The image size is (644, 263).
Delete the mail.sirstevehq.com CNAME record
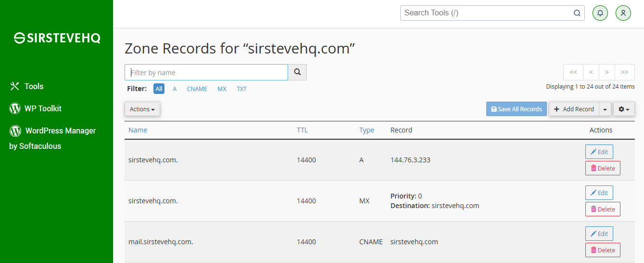pyautogui.click(x=603, y=250)
